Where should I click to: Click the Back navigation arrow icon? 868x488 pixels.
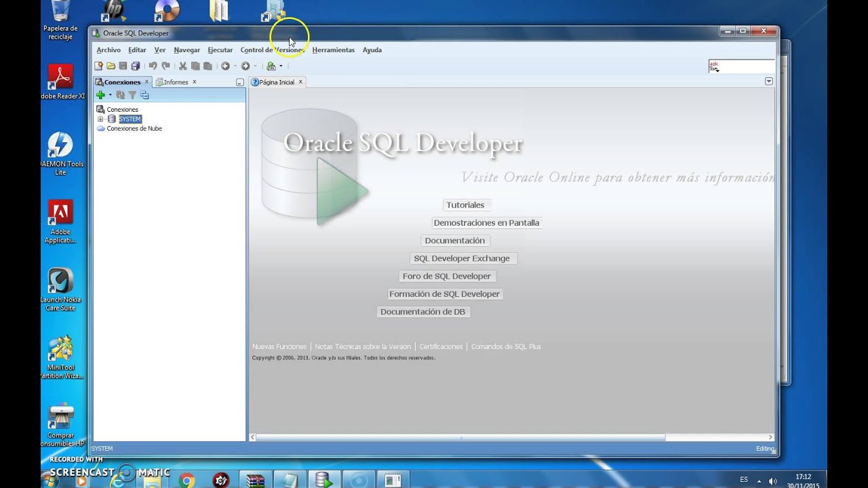click(225, 66)
